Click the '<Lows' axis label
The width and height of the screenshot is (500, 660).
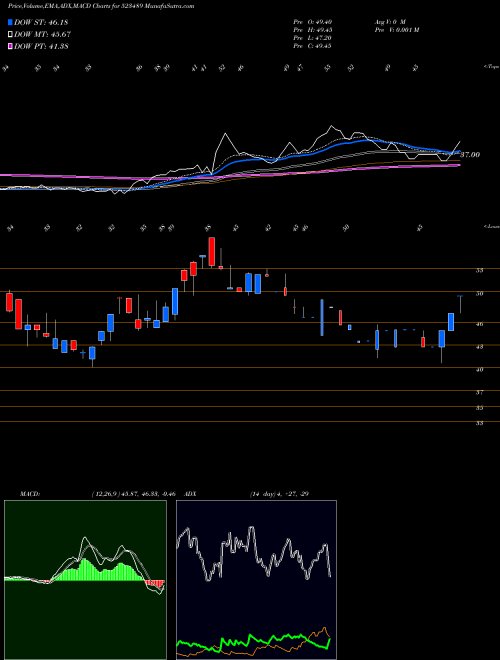tap(491, 227)
